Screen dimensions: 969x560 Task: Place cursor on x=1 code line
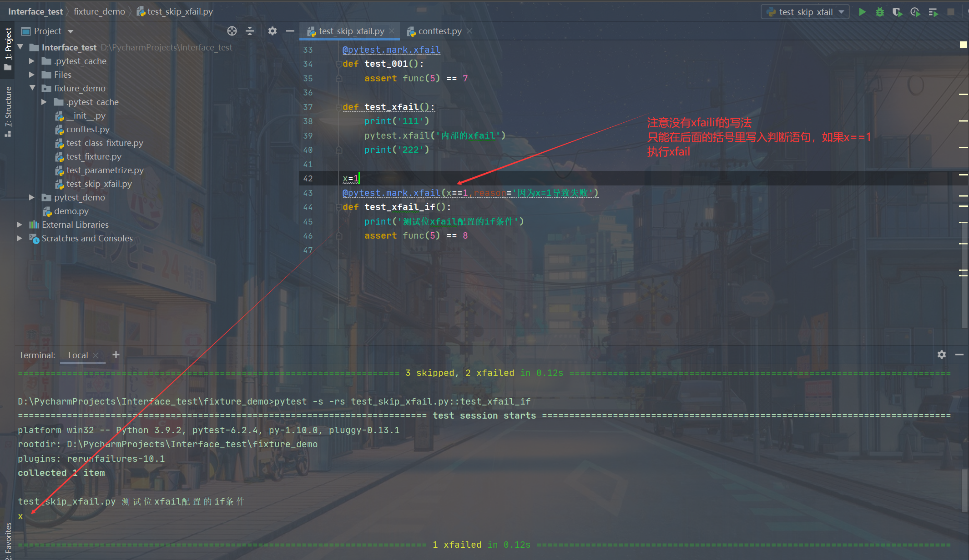tap(350, 179)
